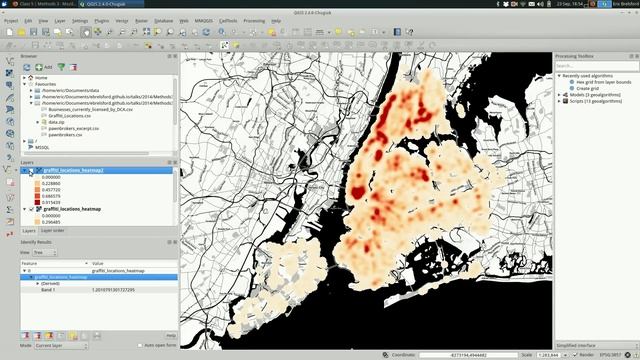
Task: Save project with the floppy disk icon
Action: pyautogui.click(x=33, y=32)
